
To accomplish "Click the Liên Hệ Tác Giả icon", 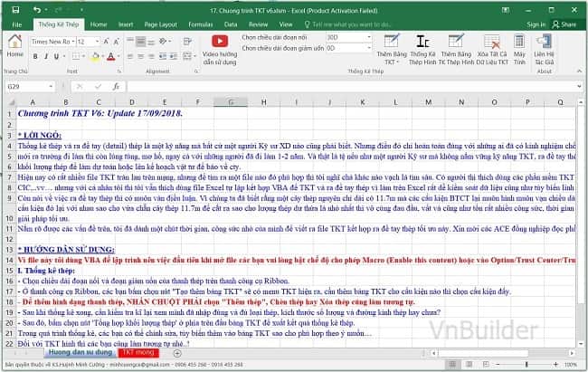I will pyautogui.click(x=545, y=47).
